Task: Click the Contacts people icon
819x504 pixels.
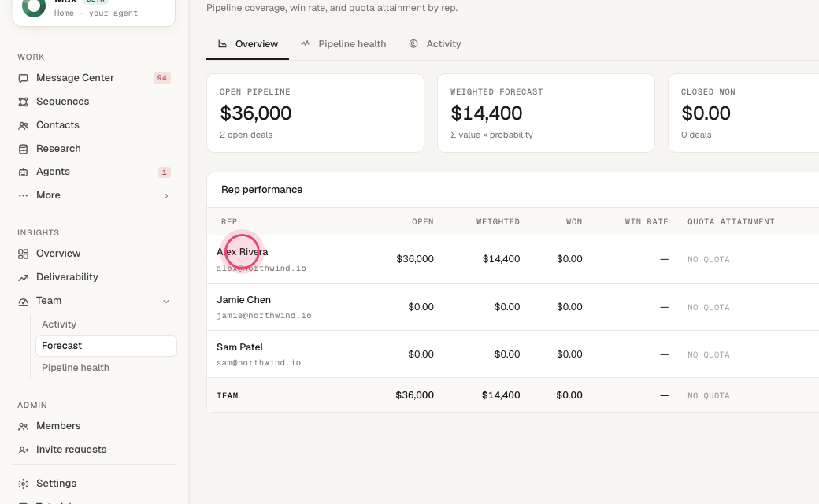Action: tap(23, 125)
